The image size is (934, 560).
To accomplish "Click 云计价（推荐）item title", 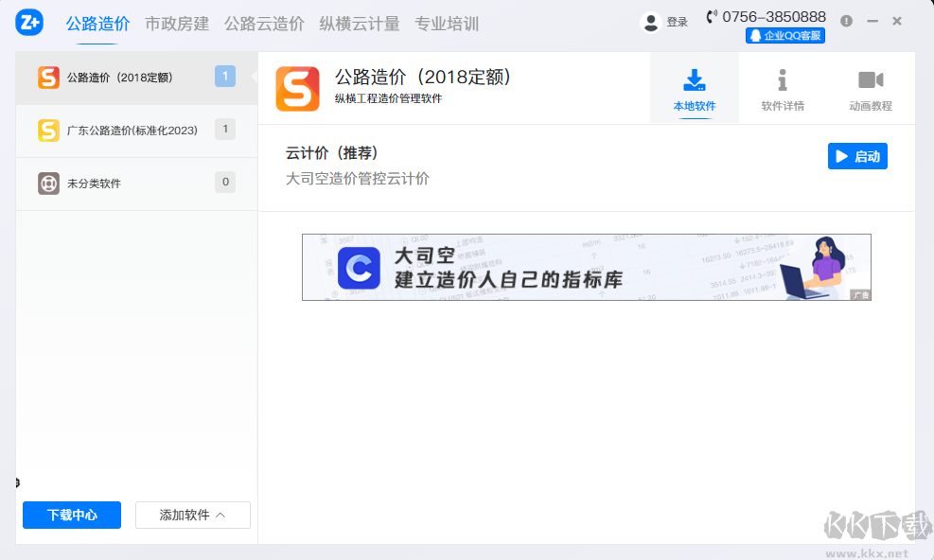I will click(x=331, y=153).
